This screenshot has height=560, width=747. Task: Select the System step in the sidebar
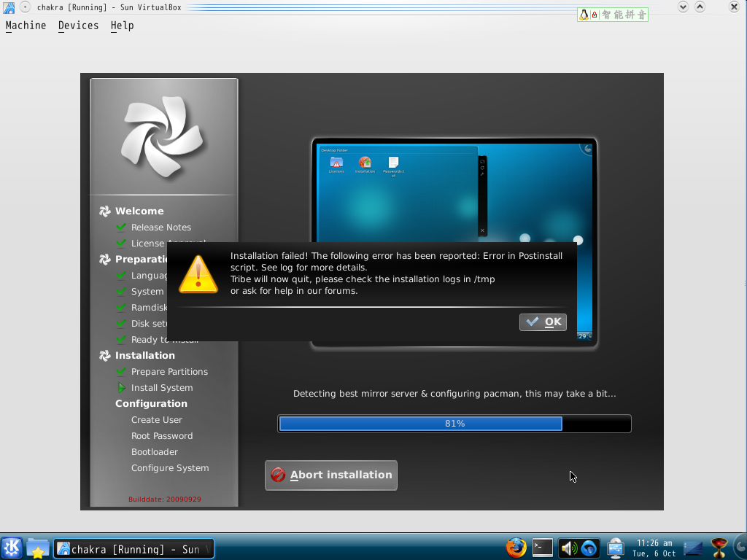click(x=147, y=292)
